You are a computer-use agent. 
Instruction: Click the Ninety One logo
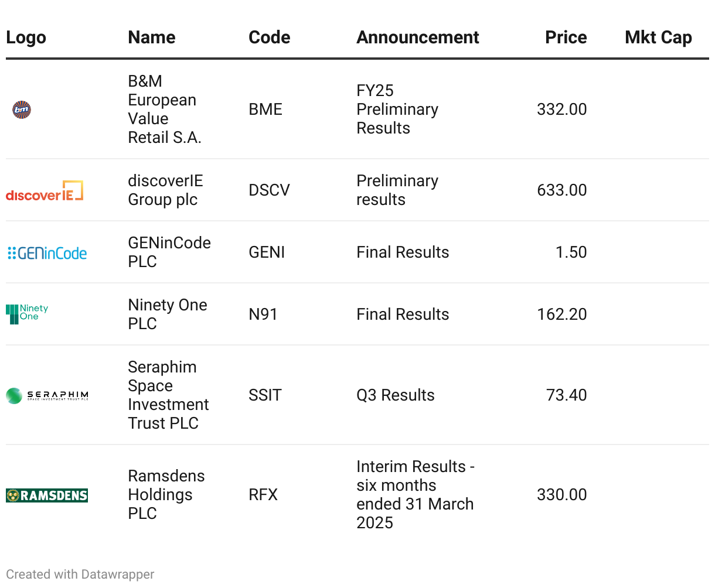tap(27, 314)
